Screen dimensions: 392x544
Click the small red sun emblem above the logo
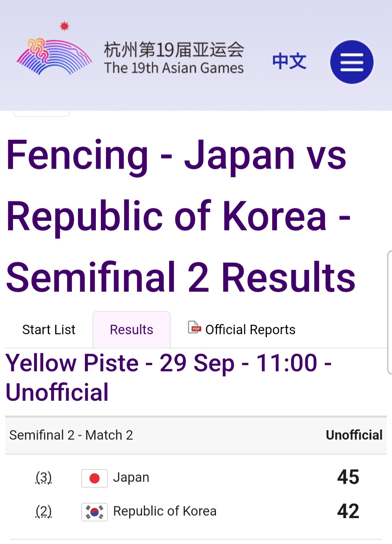(x=65, y=26)
